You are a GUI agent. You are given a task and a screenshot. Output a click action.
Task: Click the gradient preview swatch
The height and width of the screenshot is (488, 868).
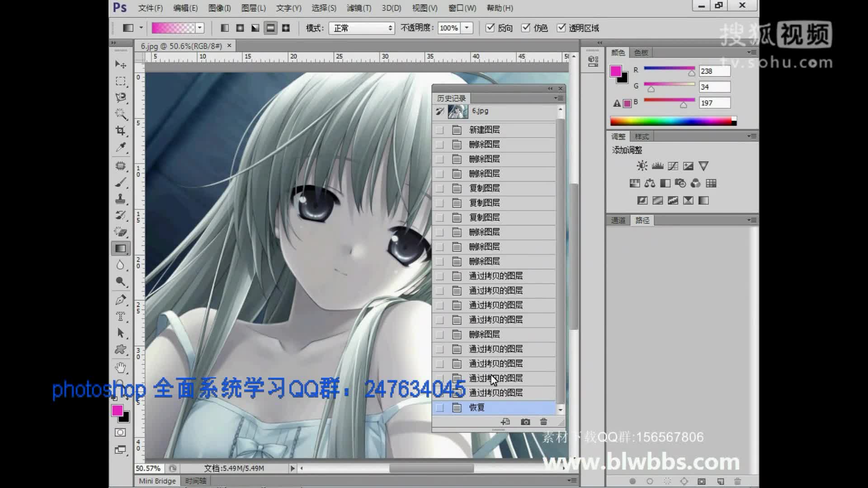pyautogui.click(x=173, y=28)
